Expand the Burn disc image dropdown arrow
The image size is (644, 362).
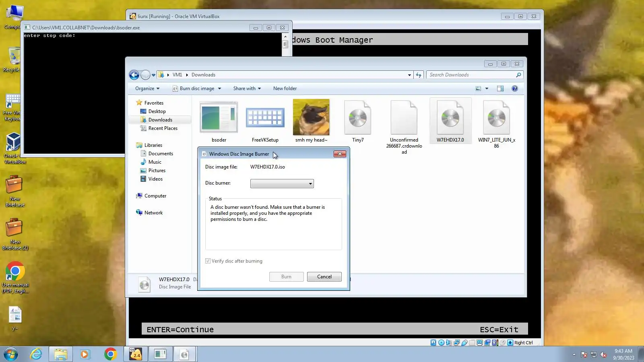pos(219,88)
